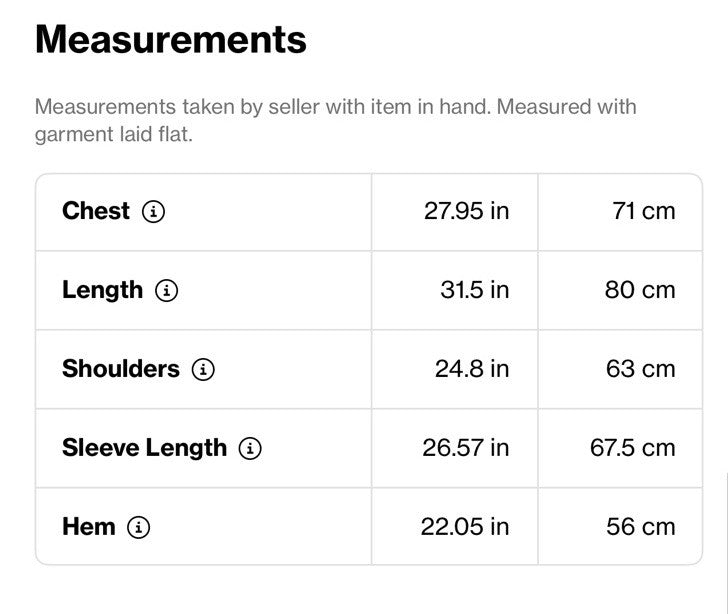Select the Chest row label
This screenshot has height=614, width=728.
[x=96, y=211]
